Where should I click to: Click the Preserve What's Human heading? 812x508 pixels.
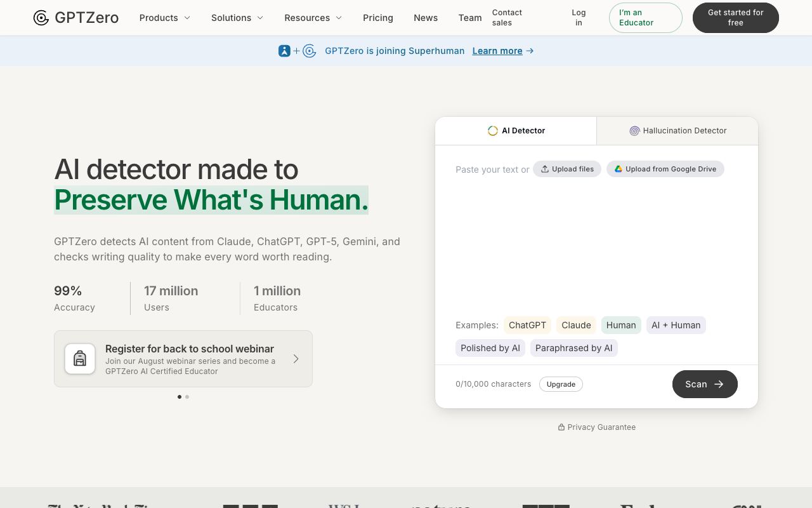click(x=211, y=199)
